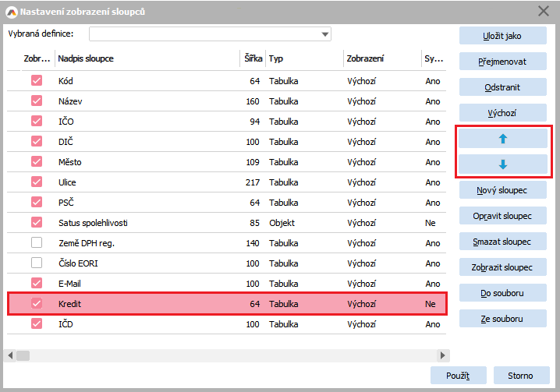Image resolution: width=560 pixels, height=392 pixels.
Task: Click the Uložit jako button
Action: pyautogui.click(x=502, y=36)
